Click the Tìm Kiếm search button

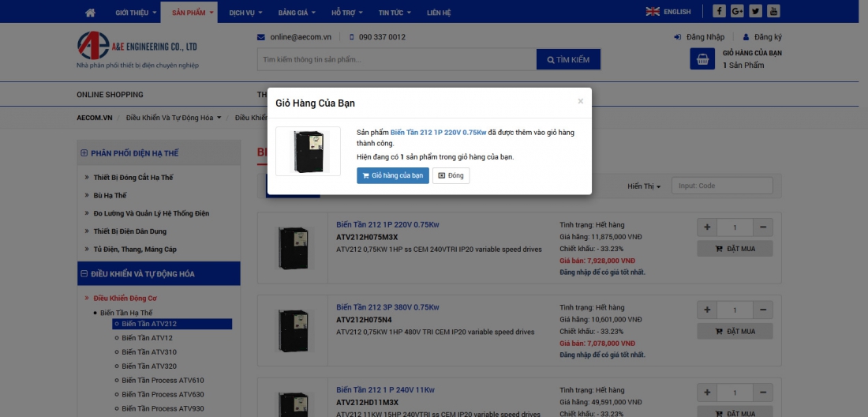click(568, 59)
